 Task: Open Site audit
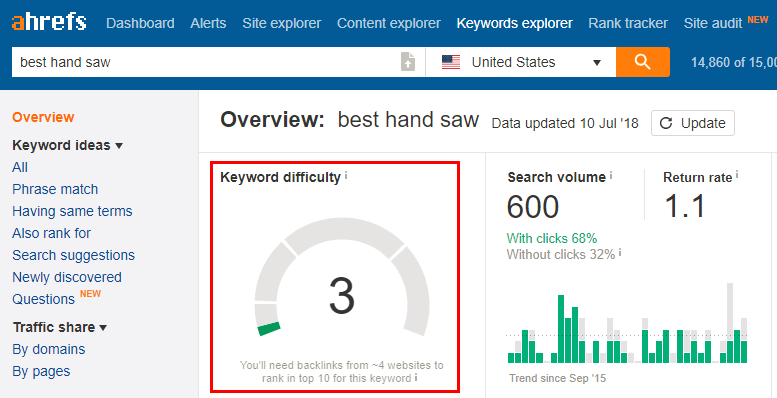click(x=713, y=23)
